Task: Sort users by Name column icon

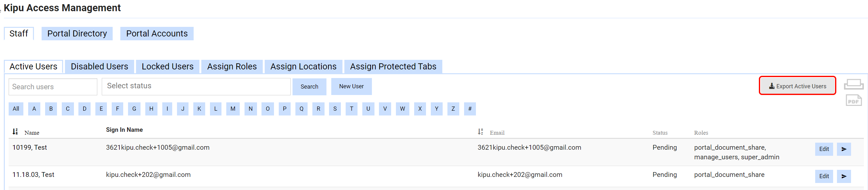Action: 15,132
